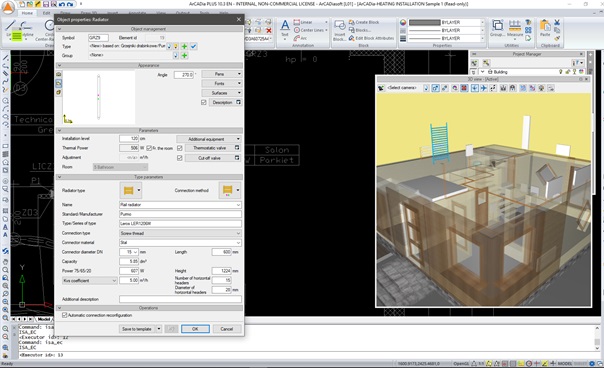Click the Cut-off valve button

(213, 158)
